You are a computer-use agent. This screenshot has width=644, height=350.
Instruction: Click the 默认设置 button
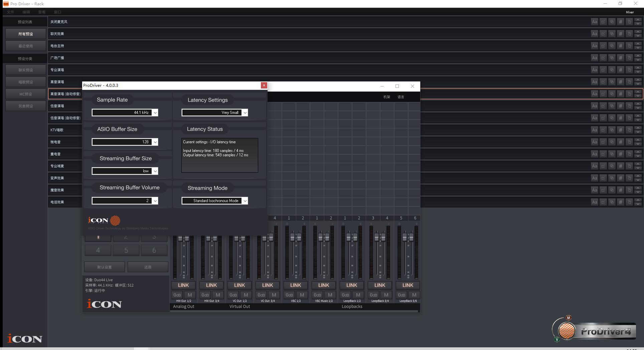tap(105, 267)
